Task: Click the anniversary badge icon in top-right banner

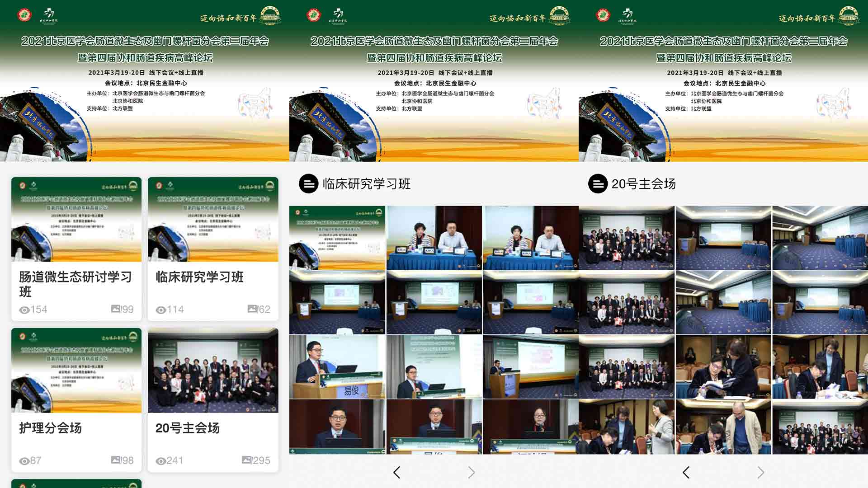Action: (x=849, y=14)
